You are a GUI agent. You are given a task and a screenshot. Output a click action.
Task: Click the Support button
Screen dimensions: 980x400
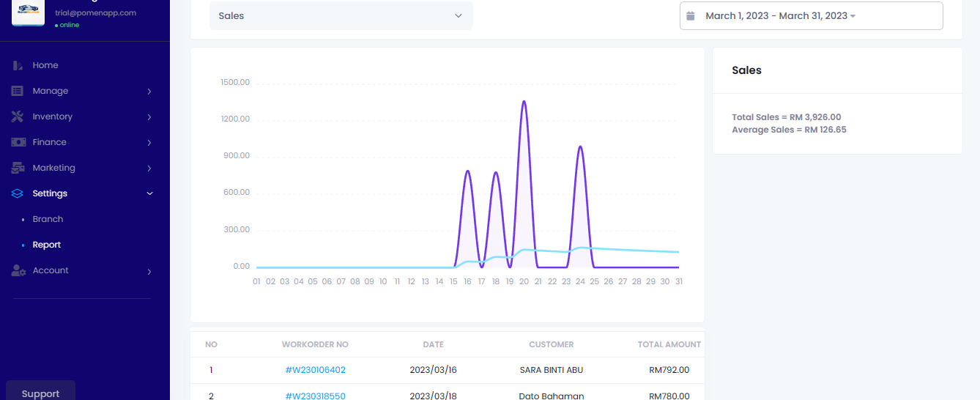click(40, 392)
